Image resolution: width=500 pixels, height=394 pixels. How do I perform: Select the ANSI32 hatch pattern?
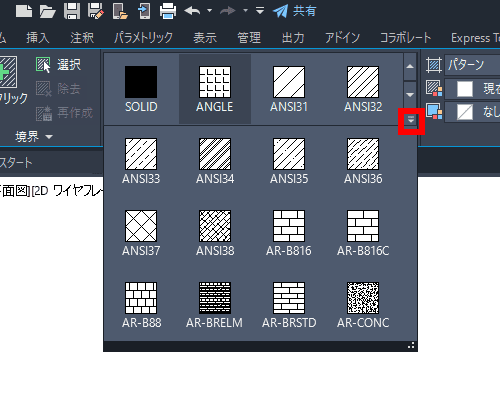(363, 89)
